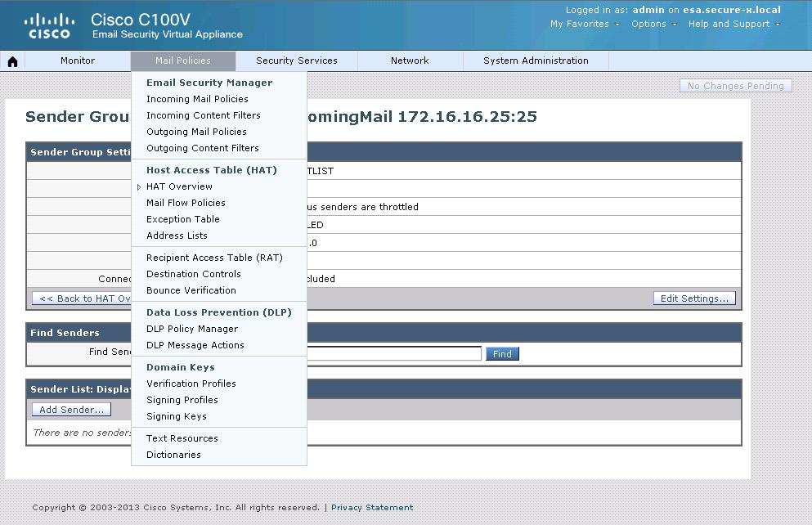The width and height of the screenshot is (812, 525).
Task: Open DLP Policy Manager
Action: [x=192, y=329]
